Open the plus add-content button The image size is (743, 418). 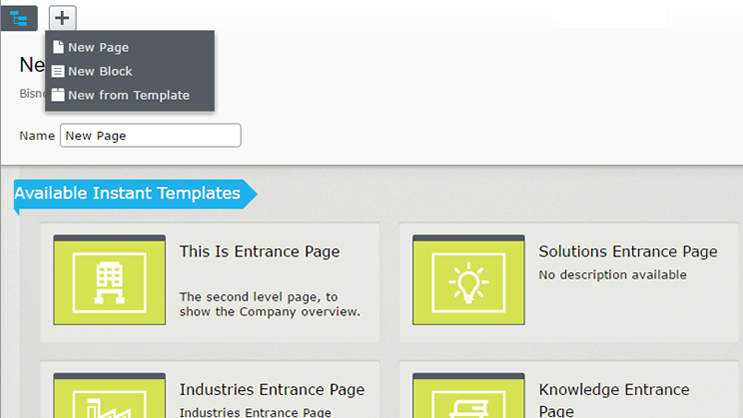coord(62,18)
